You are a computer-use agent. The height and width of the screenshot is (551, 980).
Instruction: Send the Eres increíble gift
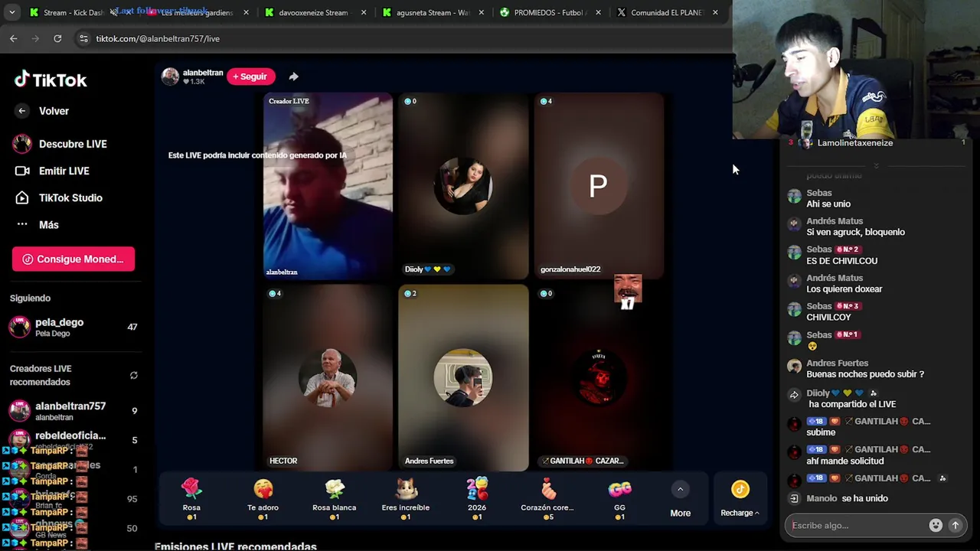click(406, 499)
